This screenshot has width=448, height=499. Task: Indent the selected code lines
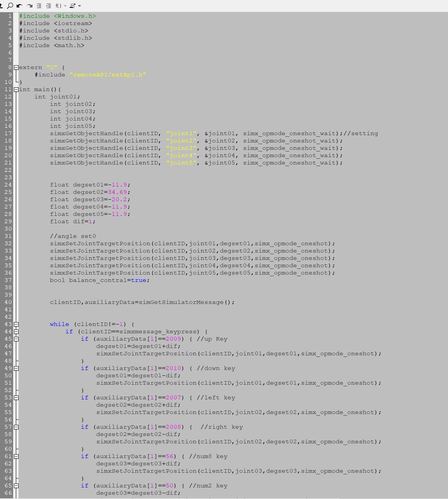(x=49, y=6)
